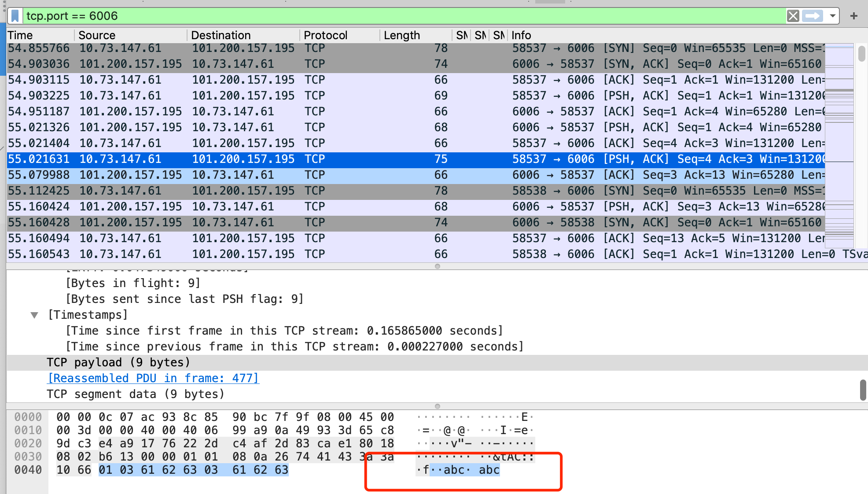Viewport: 868px width, 494px height.
Task: Select the TCP segment data (9 bytes) row
Action: [x=136, y=394]
